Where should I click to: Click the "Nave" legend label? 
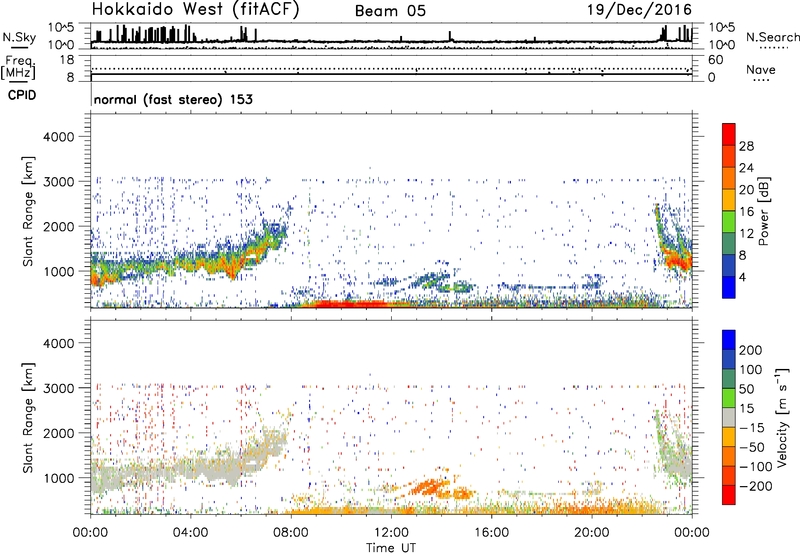click(761, 70)
